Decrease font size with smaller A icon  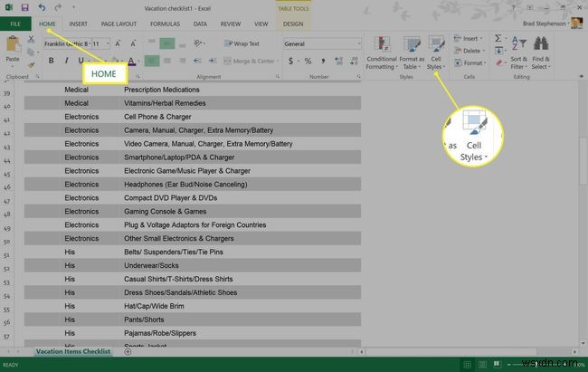point(133,44)
